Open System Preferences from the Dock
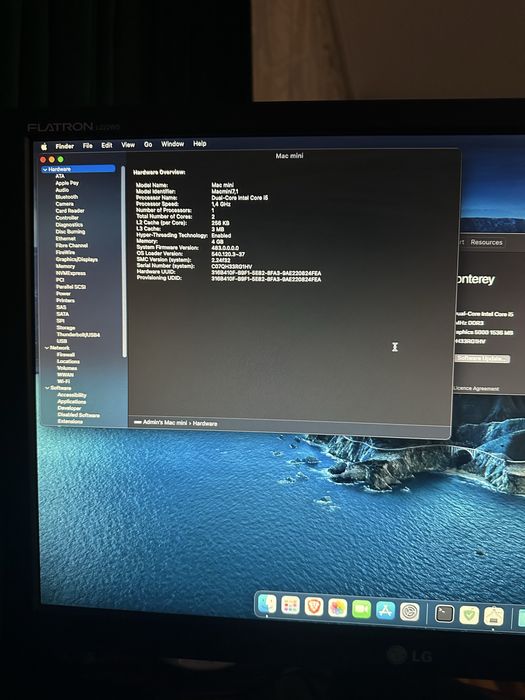525x700 pixels. [409, 612]
